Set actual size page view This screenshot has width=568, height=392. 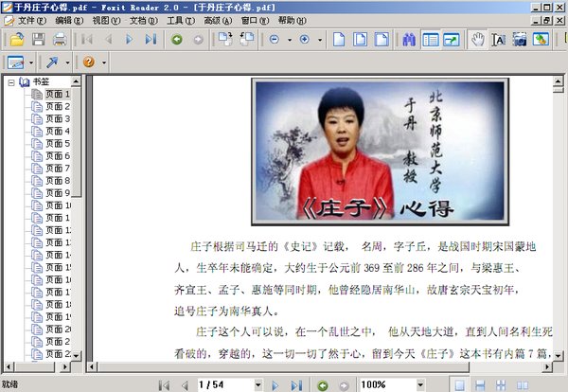coord(339,39)
